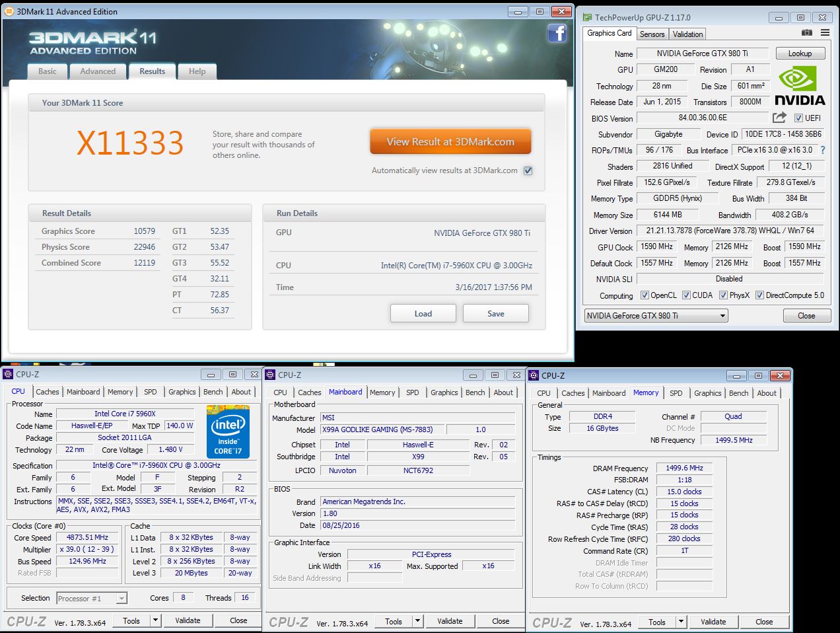This screenshot has width=840, height=633.
Task: Click the Combined Score value 12119
Action: [x=145, y=263]
